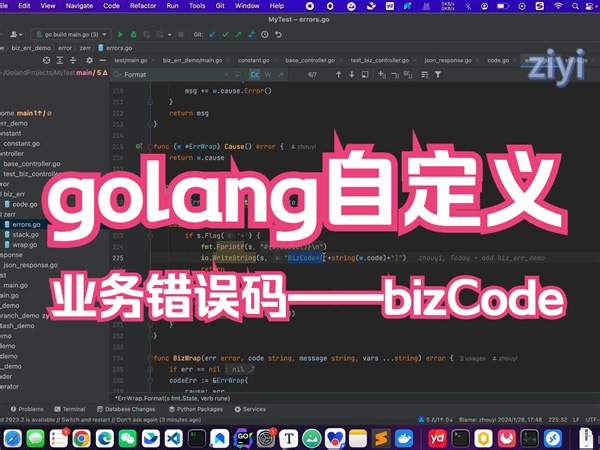The image size is (600, 450).
Task: Hide the Project panel with minus icon
Action: pyautogui.click(x=102, y=60)
